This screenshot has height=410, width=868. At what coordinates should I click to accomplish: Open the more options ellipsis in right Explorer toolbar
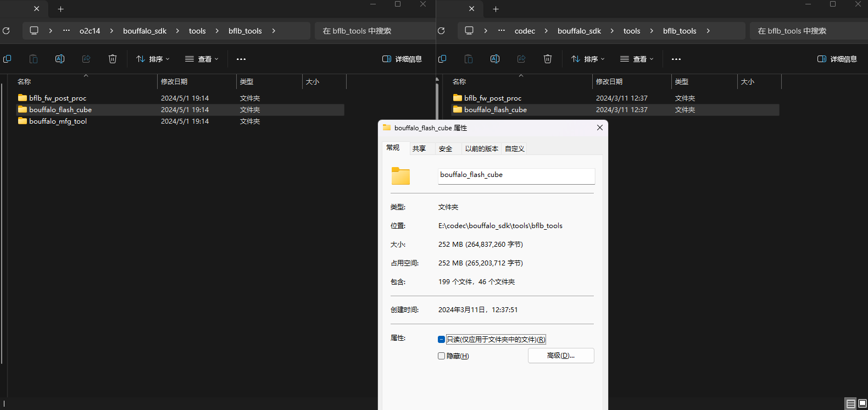coord(676,59)
